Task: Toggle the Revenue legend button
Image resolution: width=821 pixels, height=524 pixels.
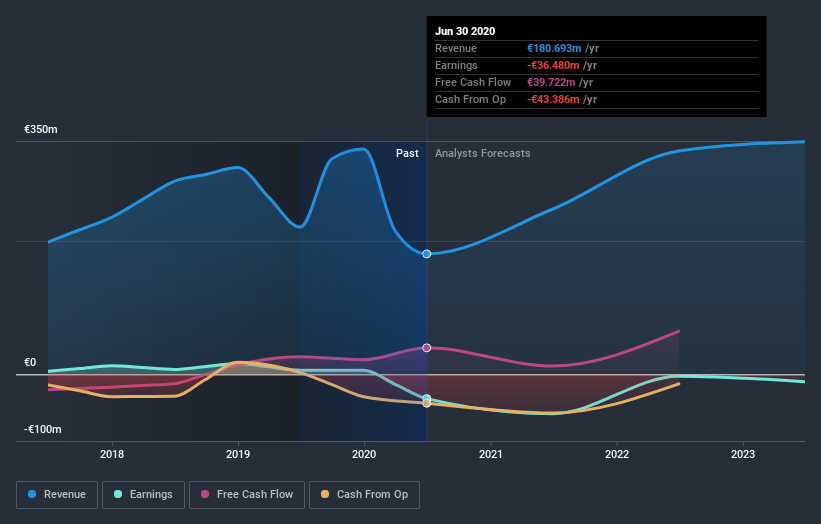Action: click(x=57, y=495)
